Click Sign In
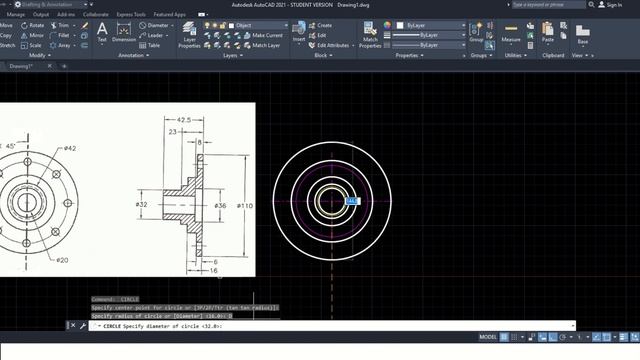This screenshot has width=640, height=360. pos(610,5)
